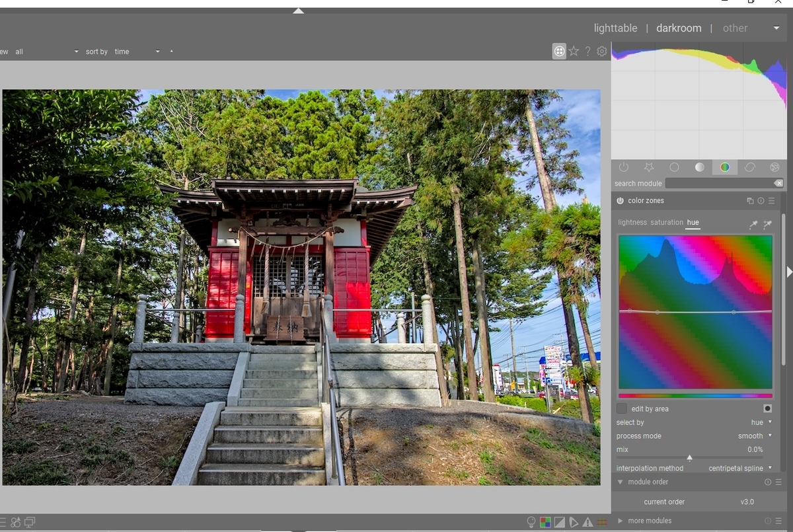This screenshot has width=793, height=532.
Task: Open the favorites module group star
Action: coord(649,167)
